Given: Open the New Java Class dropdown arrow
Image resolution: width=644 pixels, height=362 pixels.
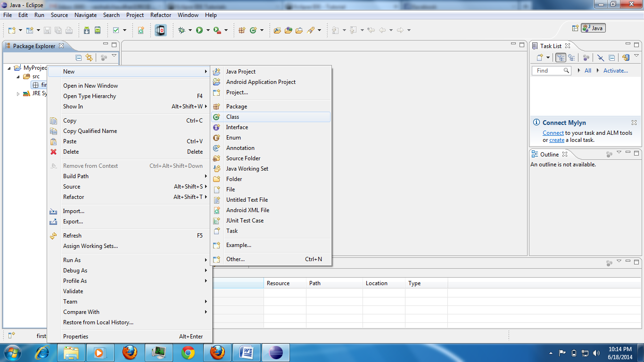Looking at the screenshot, I should (x=262, y=30).
